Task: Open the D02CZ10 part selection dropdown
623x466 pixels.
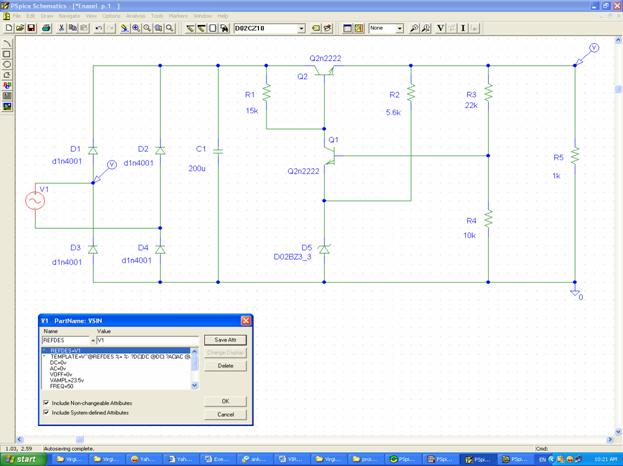Action: click(301, 28)
